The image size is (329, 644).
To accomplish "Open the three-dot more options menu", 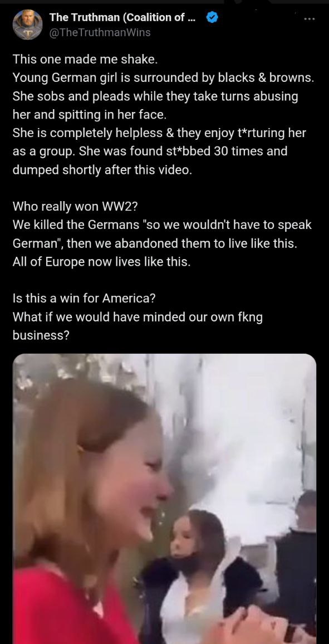I will tap(310, 19).
